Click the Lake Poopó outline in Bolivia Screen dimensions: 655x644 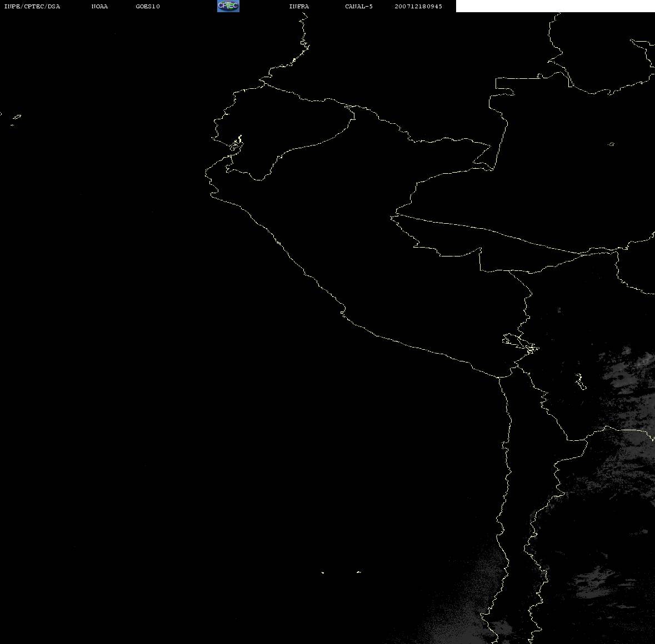(x=580, y=381)
